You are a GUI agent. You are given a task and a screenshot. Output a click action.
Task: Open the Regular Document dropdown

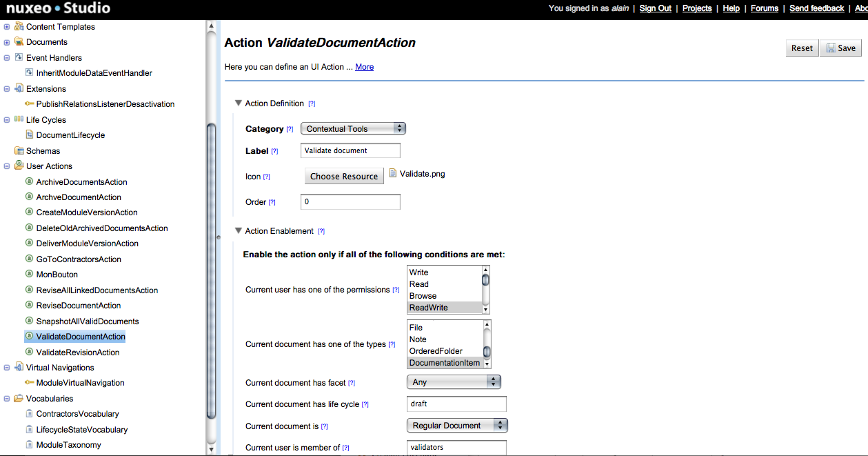click(458, 425)
